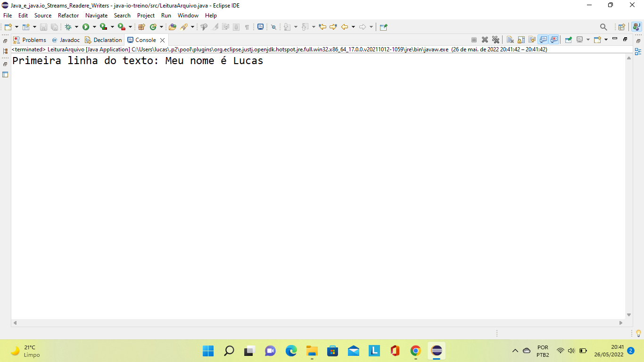
Task: Open Google Chrome from the taskbar
Action: pos(415,351)
